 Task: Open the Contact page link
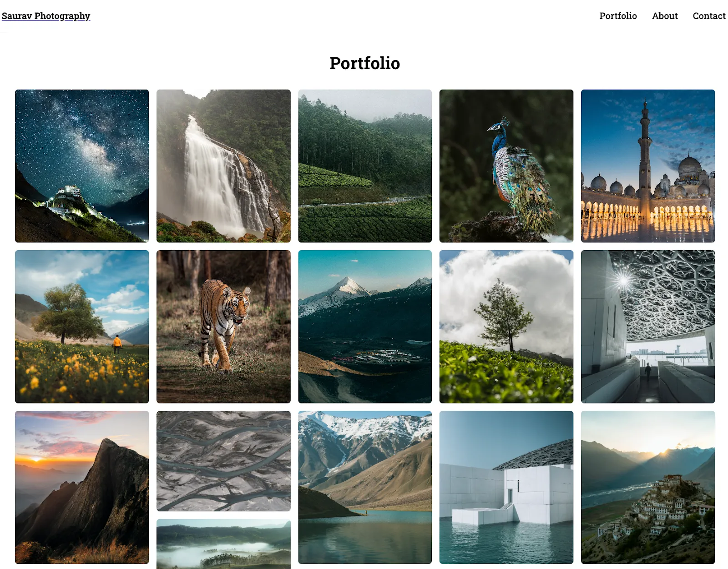(x=709, y=16)
